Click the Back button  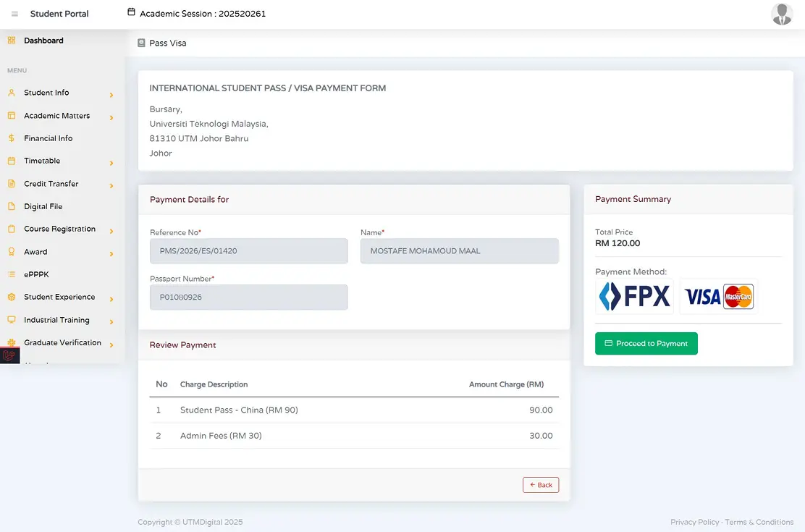(x=541, y=485)
